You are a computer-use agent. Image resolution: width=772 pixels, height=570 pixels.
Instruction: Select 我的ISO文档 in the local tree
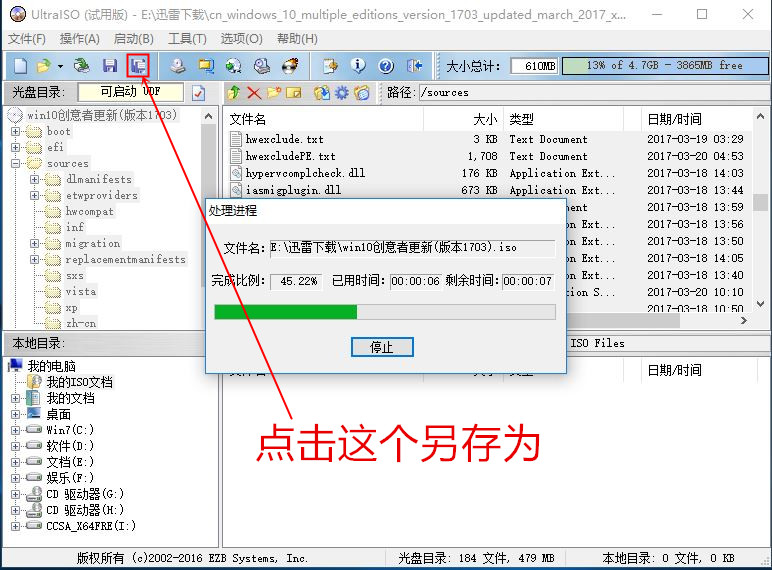tap(79, 382)
